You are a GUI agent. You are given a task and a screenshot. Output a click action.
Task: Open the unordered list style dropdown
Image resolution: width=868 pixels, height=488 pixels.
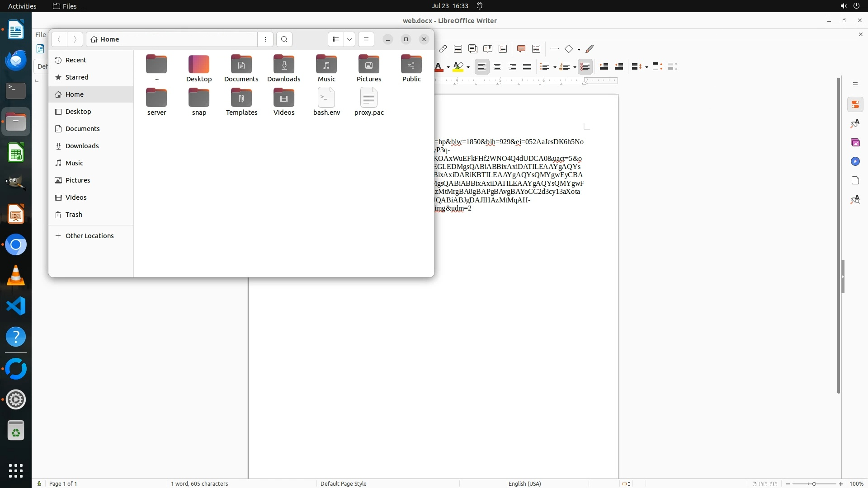point(555,67)
